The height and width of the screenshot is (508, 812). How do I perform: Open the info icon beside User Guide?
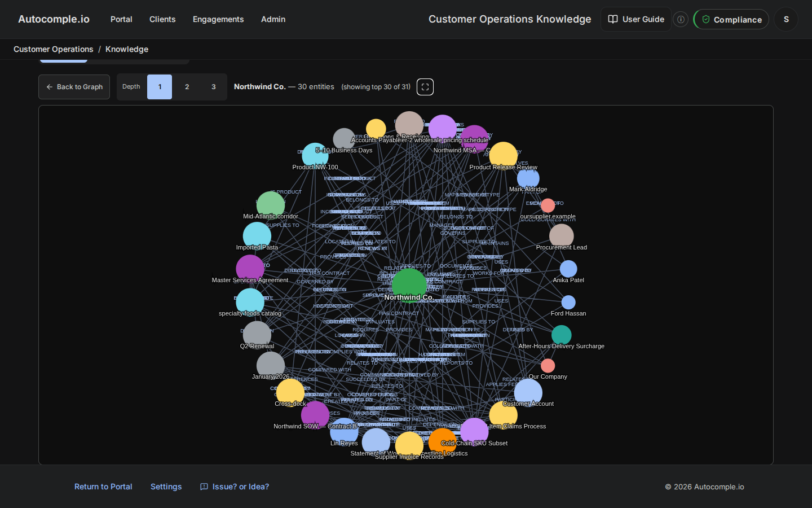pos(681,19)
